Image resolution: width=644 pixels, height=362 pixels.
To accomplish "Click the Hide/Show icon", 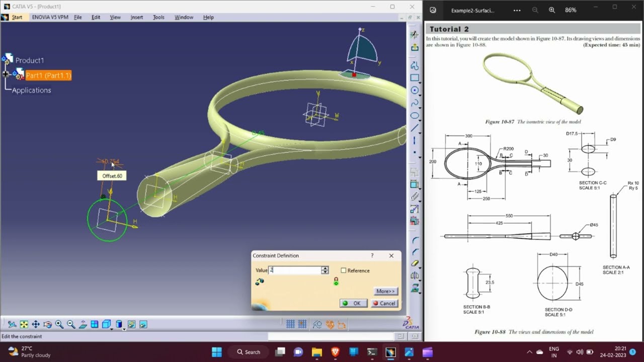I will (131, 325).
